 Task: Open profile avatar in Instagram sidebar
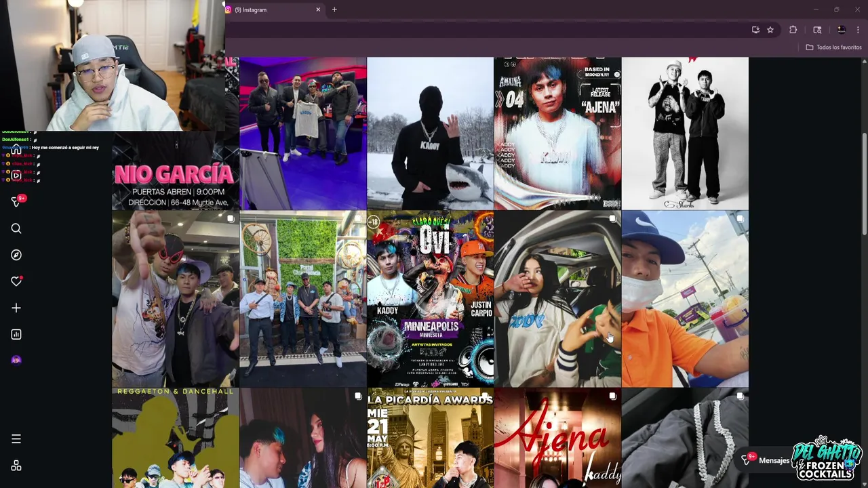click(x=16, y=360)
